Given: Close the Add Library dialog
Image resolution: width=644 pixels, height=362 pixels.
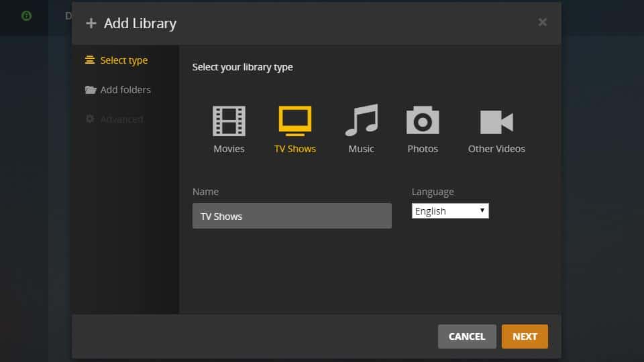Looking at the screenshot, I should click(542, 22).
